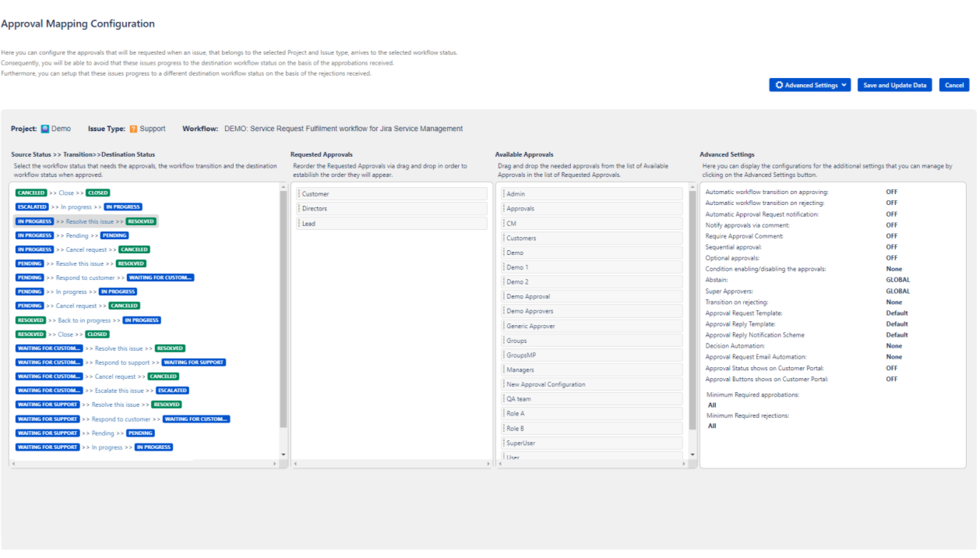Image resolution: width=980 pixels, height=558 pixels.
Task: Select WAITING FOR SUPPORT >> Pending >> PENDING
Action: point(85,433)
